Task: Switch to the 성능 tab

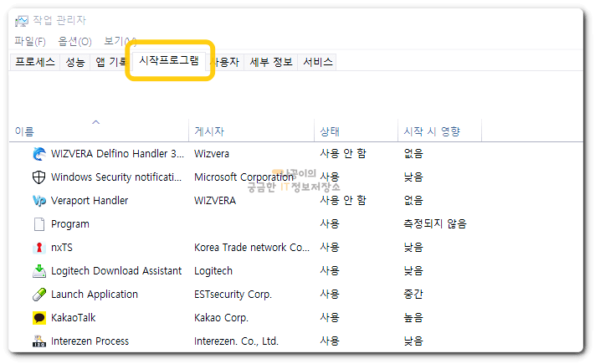Action: click(x=75, y=62)
